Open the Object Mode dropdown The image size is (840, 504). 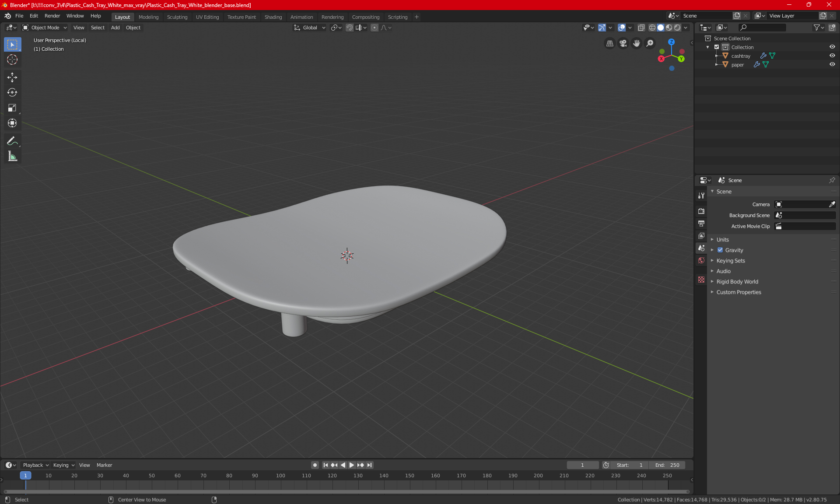click(x=45, y=28)
